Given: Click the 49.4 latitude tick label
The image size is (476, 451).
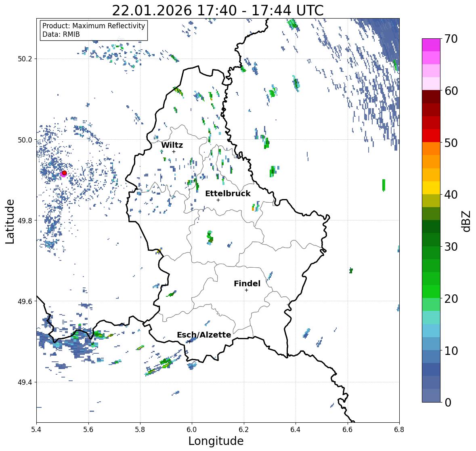Looking at the screenshot, I should [x=25, y=382].
